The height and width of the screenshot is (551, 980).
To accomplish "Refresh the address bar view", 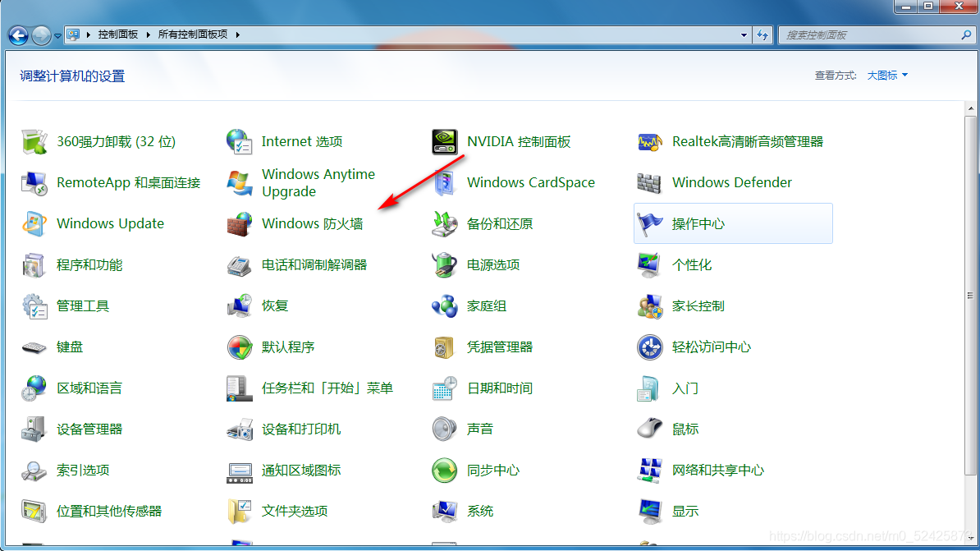I will tap(762, 35).
